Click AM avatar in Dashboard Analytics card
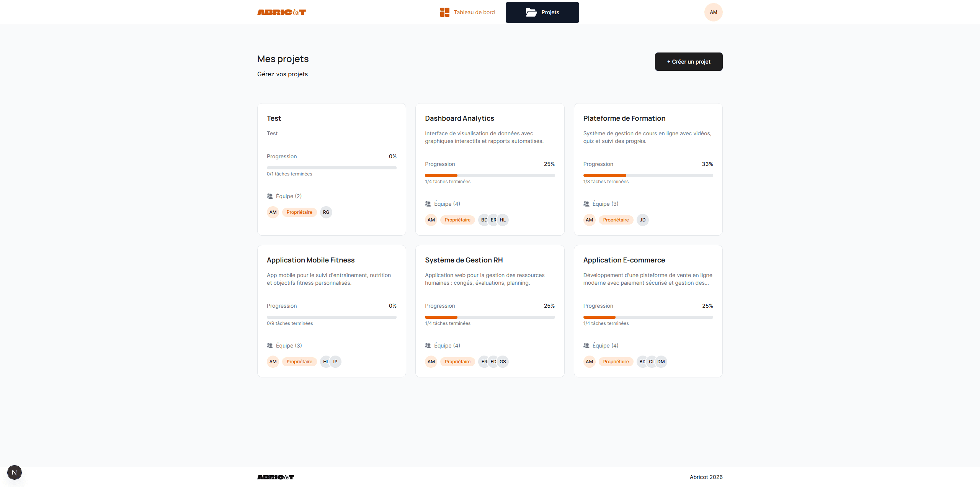The image size is (980, 487). click(431, 220)
